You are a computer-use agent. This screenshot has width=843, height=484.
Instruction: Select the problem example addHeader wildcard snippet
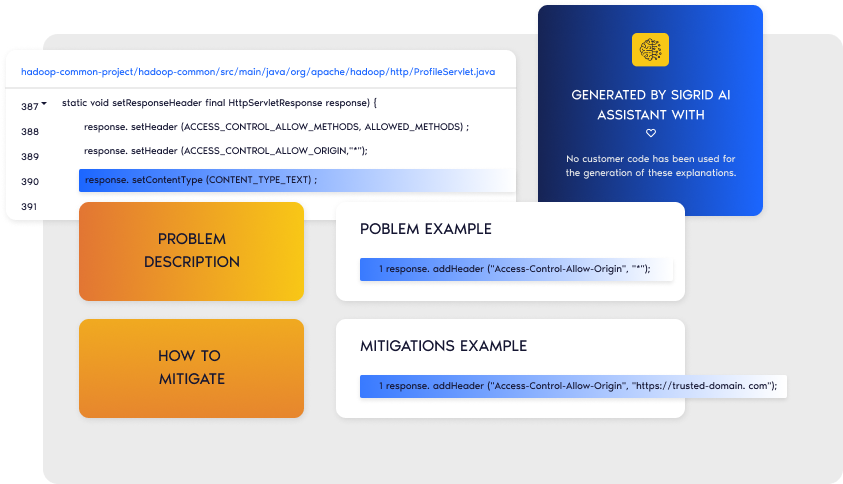[516, 269]
